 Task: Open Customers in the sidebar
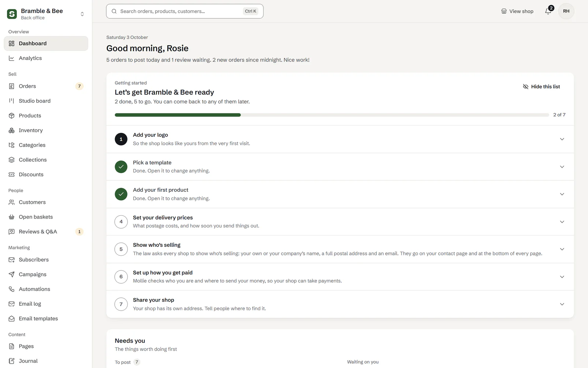point(46,202)
